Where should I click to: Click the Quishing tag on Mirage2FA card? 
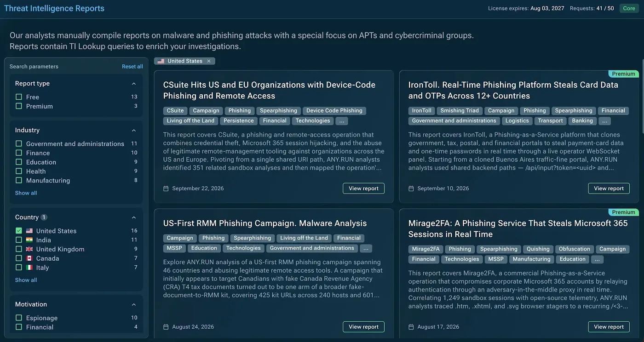point(538,249)
